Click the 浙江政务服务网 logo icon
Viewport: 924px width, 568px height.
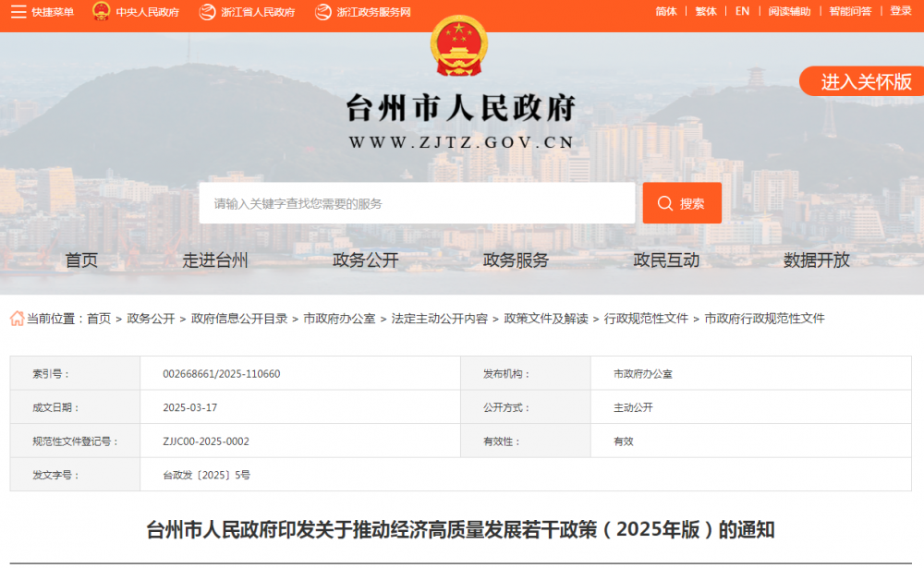click(322, 11)
